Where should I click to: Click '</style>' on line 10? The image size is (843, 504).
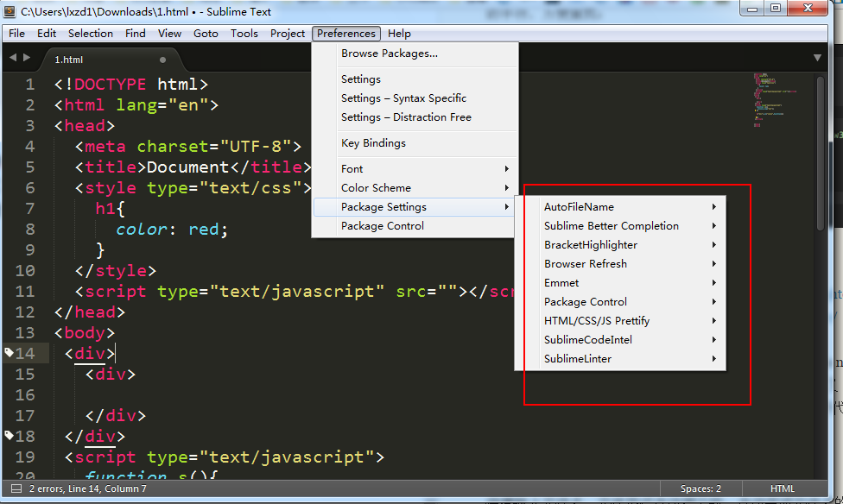coord(116,271)
